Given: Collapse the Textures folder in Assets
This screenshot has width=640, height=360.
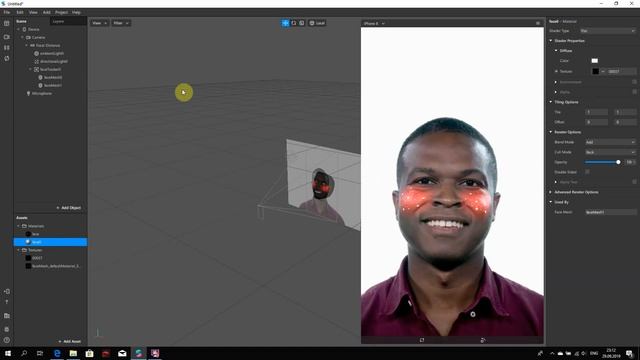Looking at the screenshot, I should click(x=18, y=250).
